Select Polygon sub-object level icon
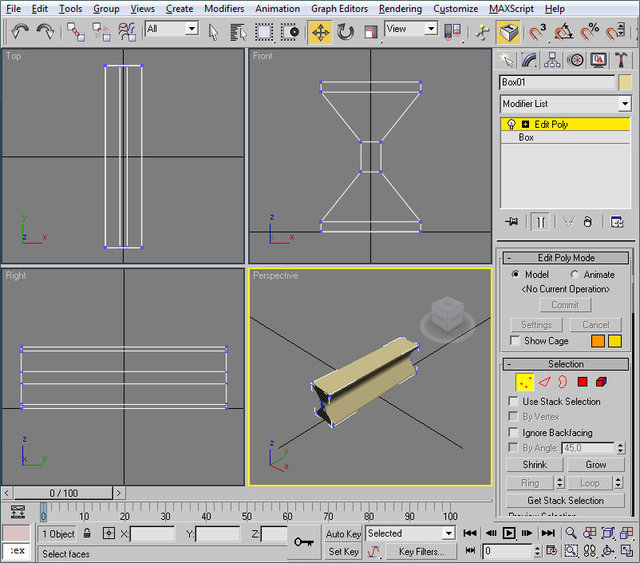This screenshot has height=563, width=640. tap(582, 382)
